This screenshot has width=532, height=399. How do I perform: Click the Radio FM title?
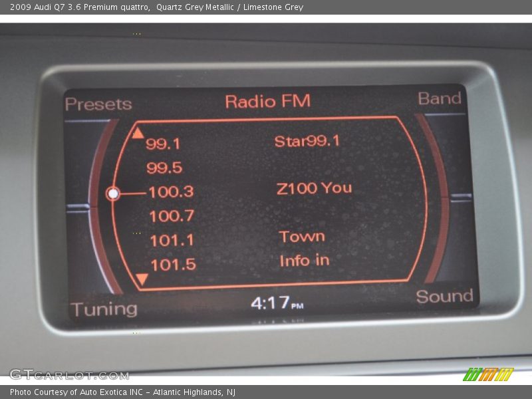coord(268,102)
